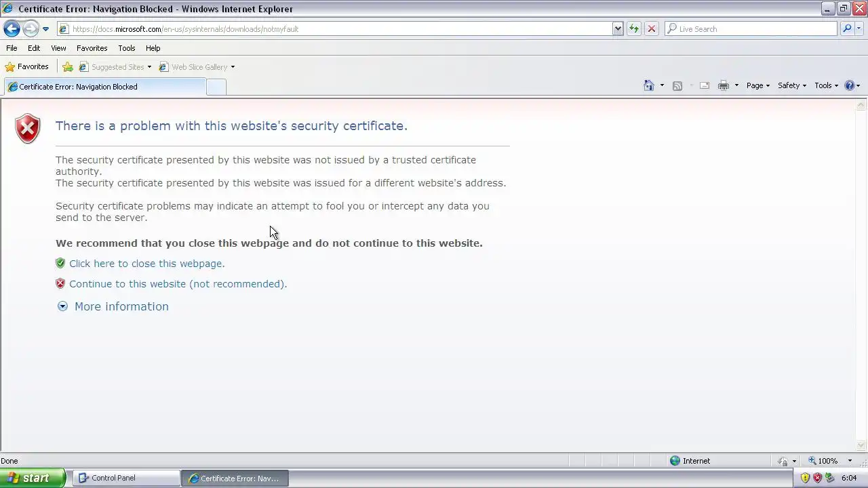
Task: Click the green tray icon
Action: click(x=829, y=478)
